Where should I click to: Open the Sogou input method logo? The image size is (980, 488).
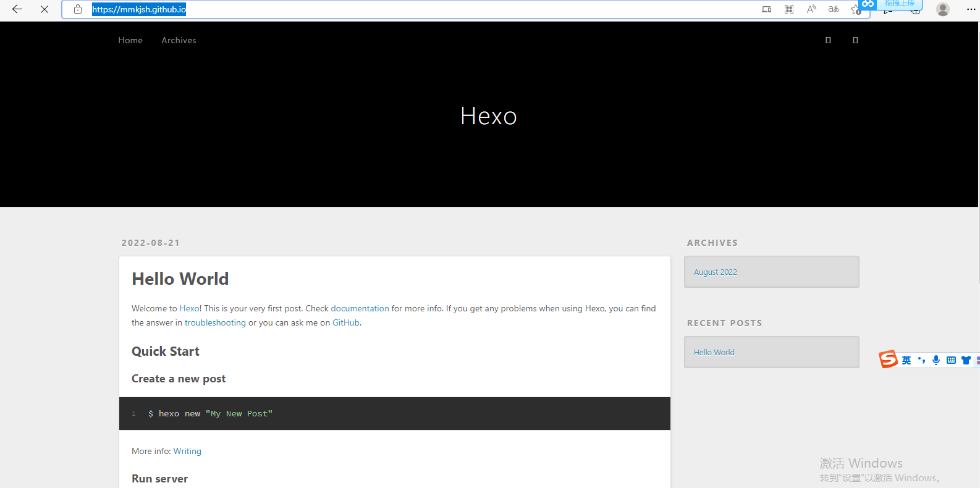click(x=888, y=359)
